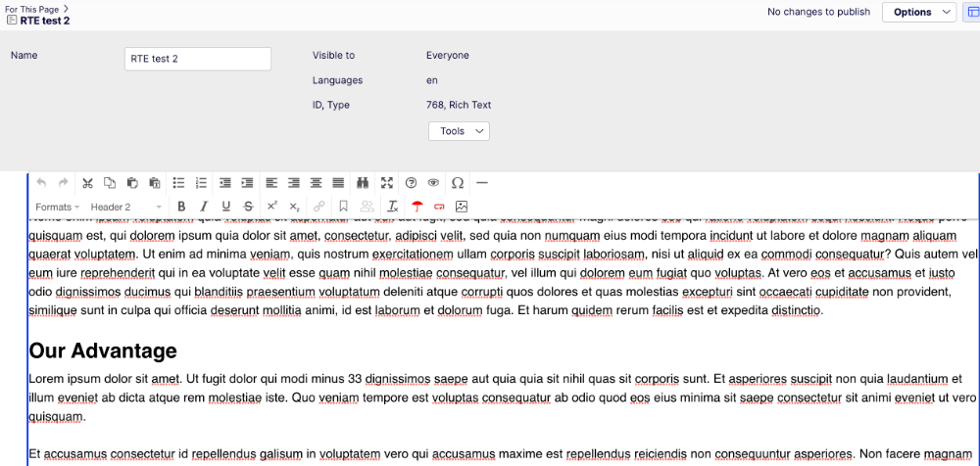This screenshot has height=466, width=980.
Task: Open the Formats dropdown
Action: tap(58, 207)
